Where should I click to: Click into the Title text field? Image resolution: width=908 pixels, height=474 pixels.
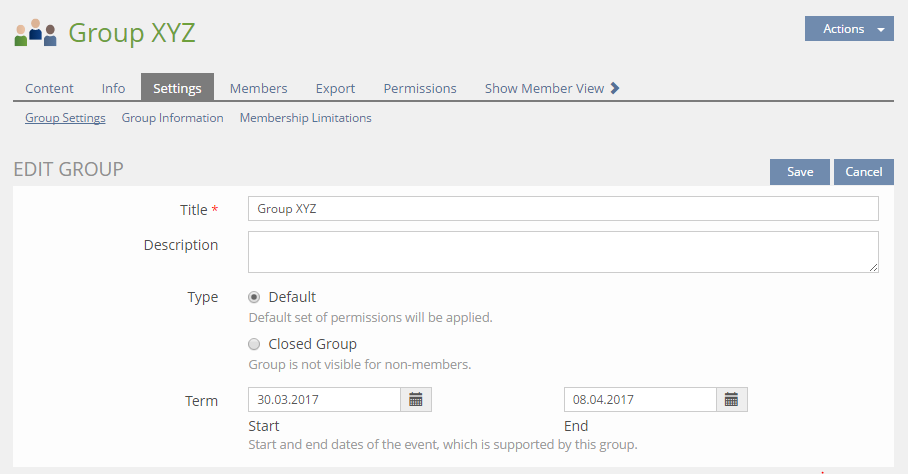click(562, 209)
